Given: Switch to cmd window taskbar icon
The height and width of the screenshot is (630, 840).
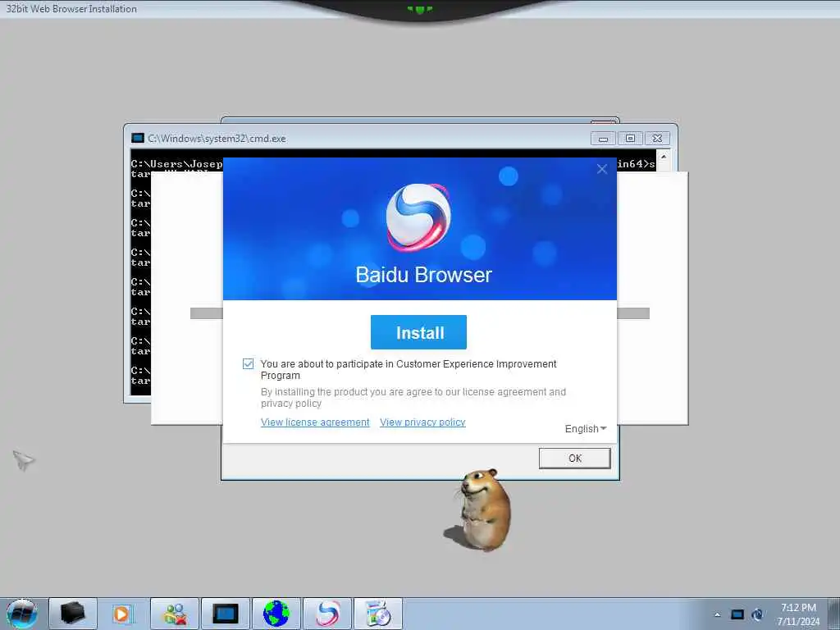Looking at the screenshot, I should (226, 614).
